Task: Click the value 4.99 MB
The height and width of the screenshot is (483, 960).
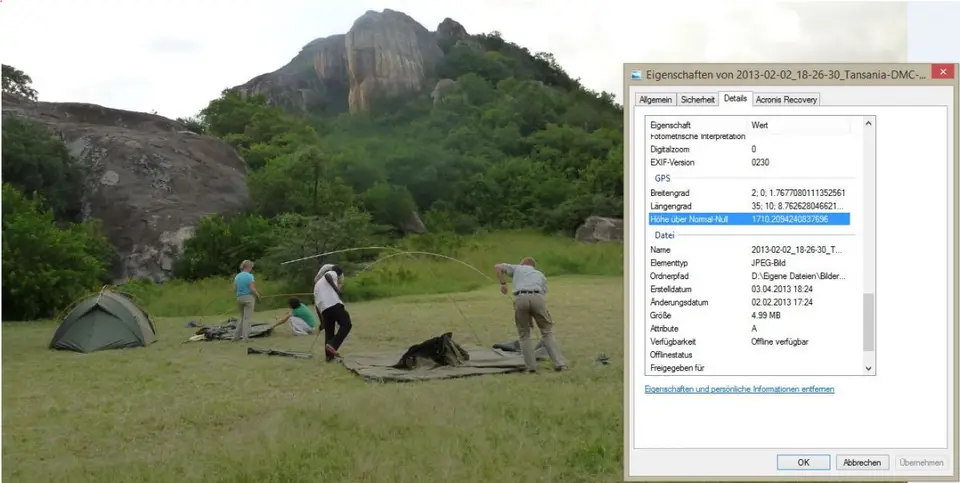Action: coord(765,315)
